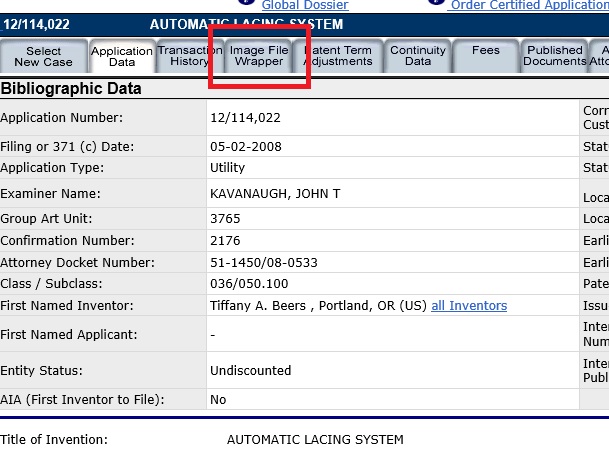609x459 pixels.
Task: Click the 12/114,022 number in the header
Action: point(37,24)
